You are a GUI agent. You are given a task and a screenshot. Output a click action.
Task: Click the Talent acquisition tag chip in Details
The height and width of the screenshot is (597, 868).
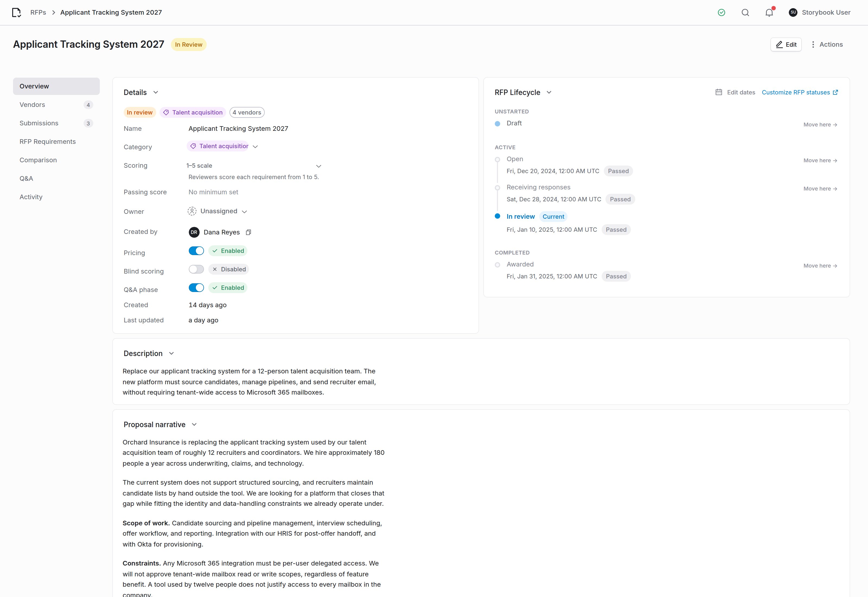193,113
